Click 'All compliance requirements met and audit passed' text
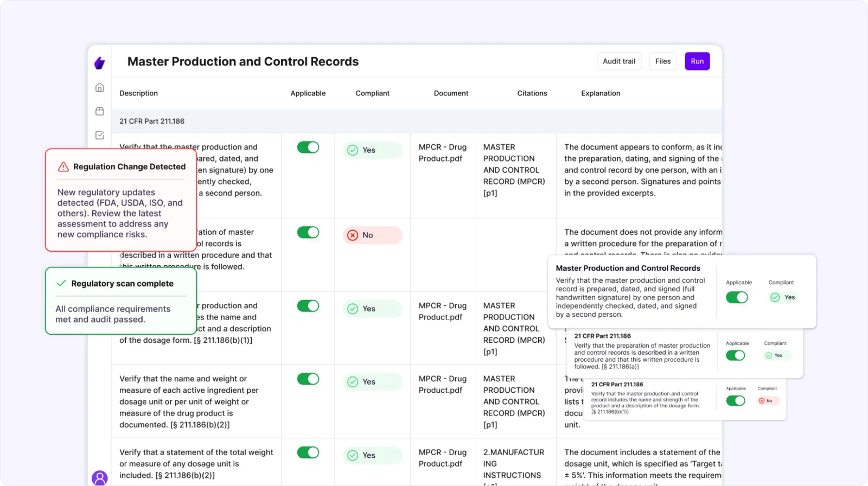Screen dimensions: 868x486 [x=113, y=314]
